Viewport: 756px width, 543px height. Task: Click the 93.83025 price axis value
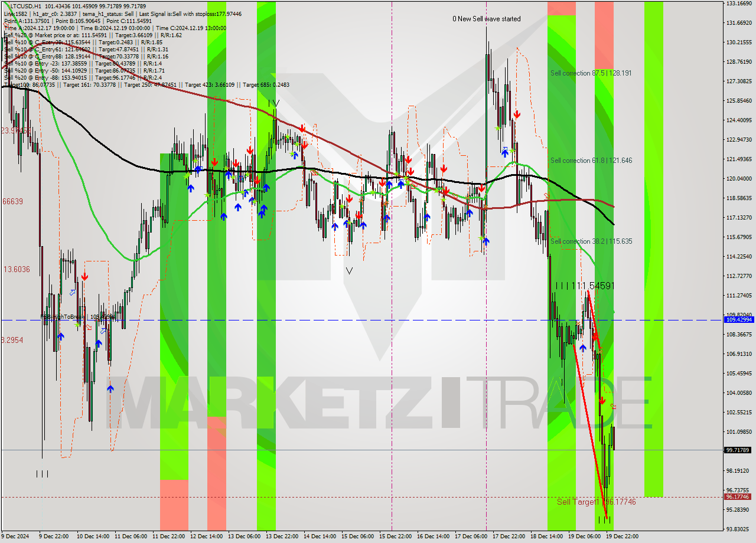tap(739, 529)
